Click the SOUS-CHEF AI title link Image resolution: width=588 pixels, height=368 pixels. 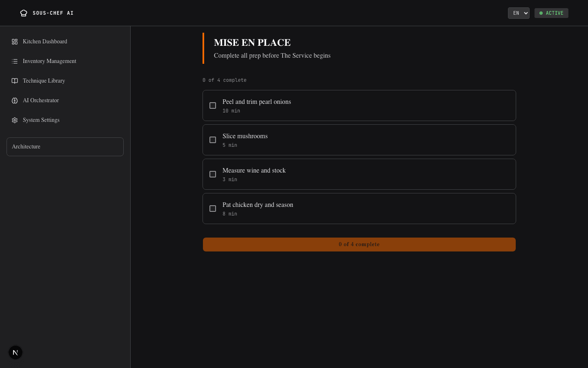53,13
